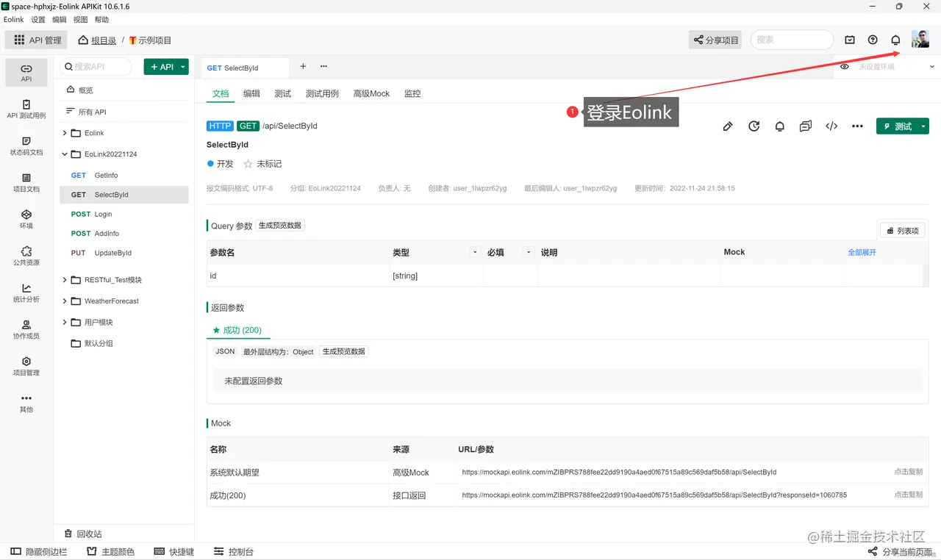Image resolution: width=941 pixels, height=560 pixels.
Task: Open tab options three-dot menu
Action: tap(323, 67)
